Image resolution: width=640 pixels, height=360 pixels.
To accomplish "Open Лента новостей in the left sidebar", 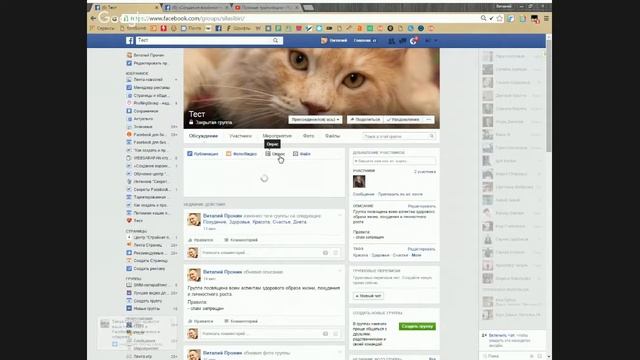I will 148,80.
